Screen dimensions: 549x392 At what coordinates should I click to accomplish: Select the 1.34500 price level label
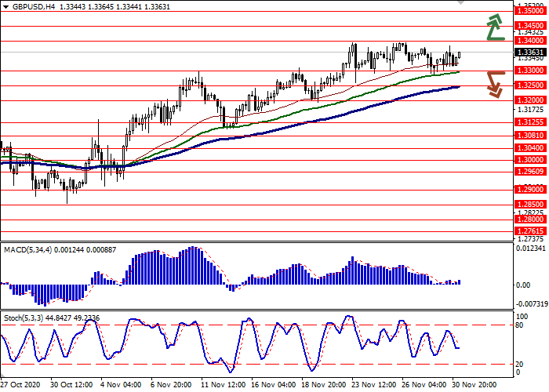531,26
